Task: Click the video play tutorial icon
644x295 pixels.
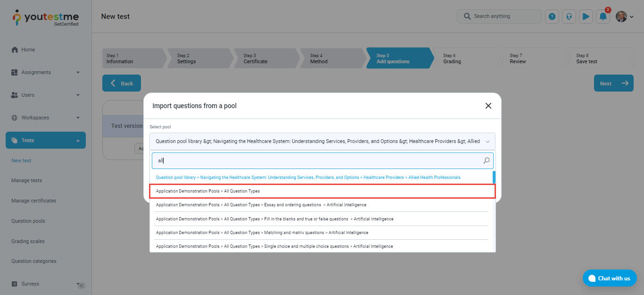Action: (x=586, y=17)
